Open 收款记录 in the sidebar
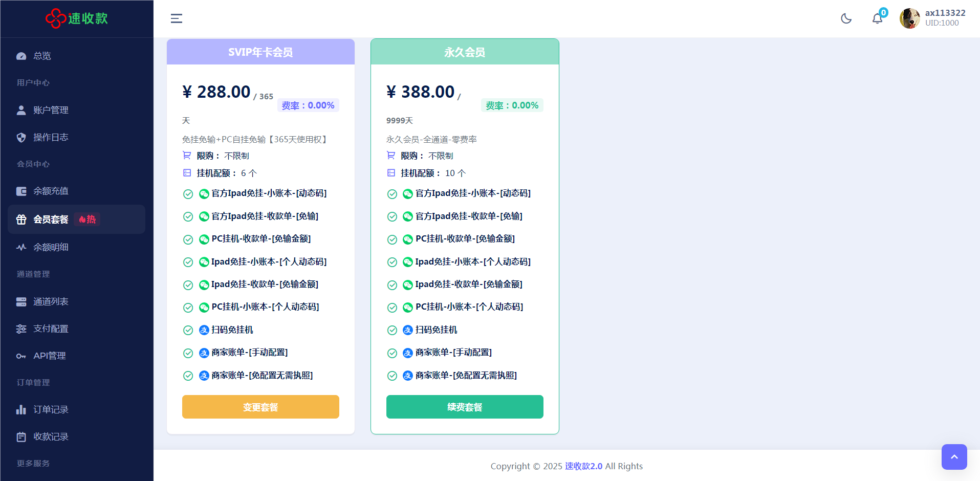Image resolution: width=980 pixels, height=481 pixels. click(x=51, y=436)
